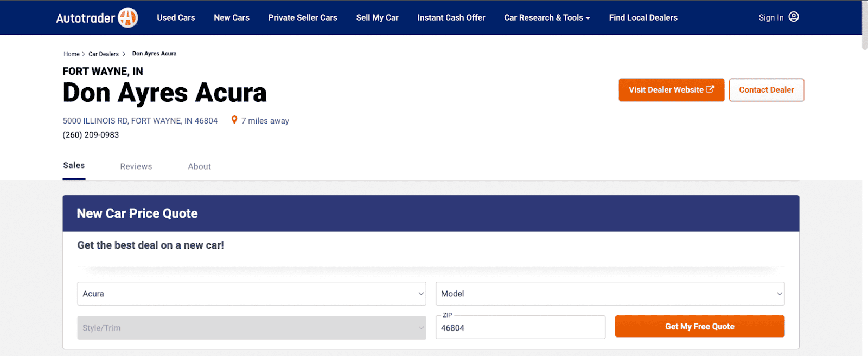Open the Acura make dropdown
Image resolution: width=868 pixels, height=356 pixels.
click(252, 294)
